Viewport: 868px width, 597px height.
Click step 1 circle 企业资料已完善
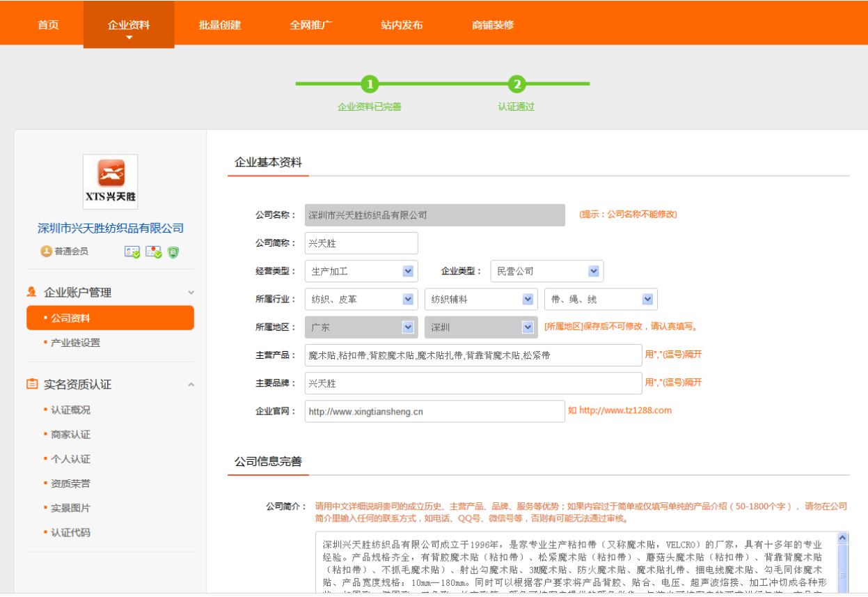370,84
